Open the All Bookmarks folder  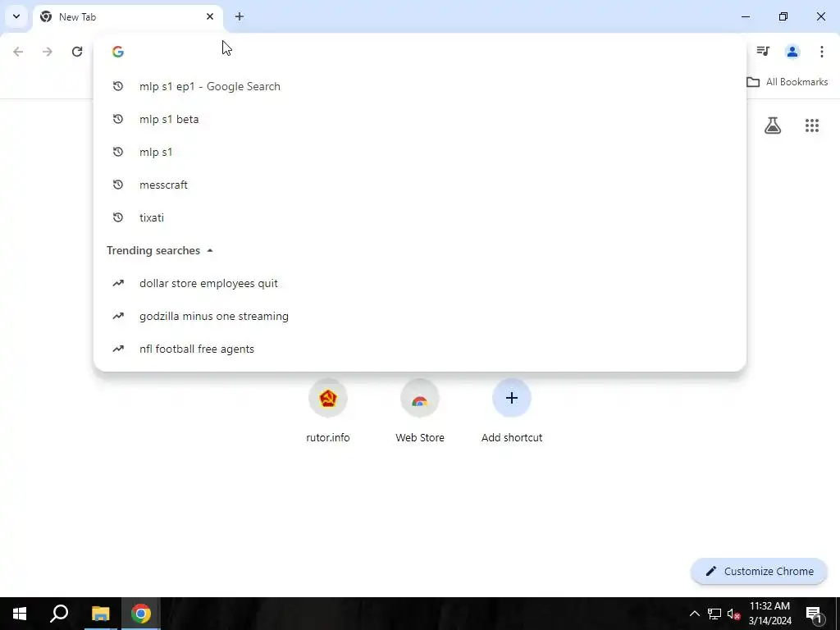click(x=787, y=82)
